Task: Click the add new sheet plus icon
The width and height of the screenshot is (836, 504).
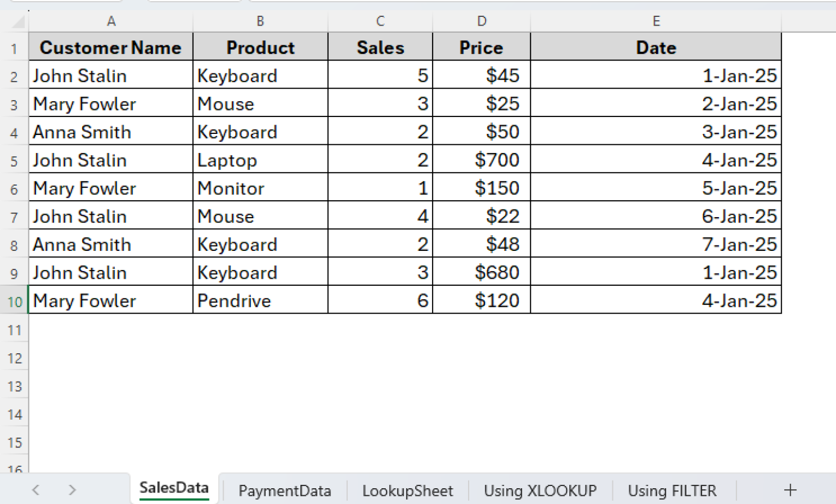Action: tap(790, 490)
